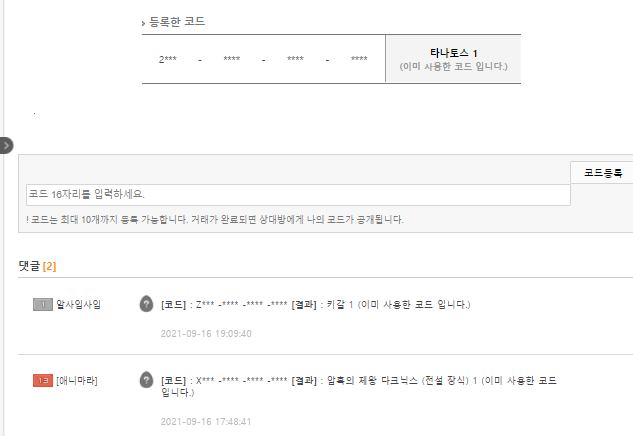Click the code registration limit notice text
This screenshot has height=436, width=633.
point(214,219)
